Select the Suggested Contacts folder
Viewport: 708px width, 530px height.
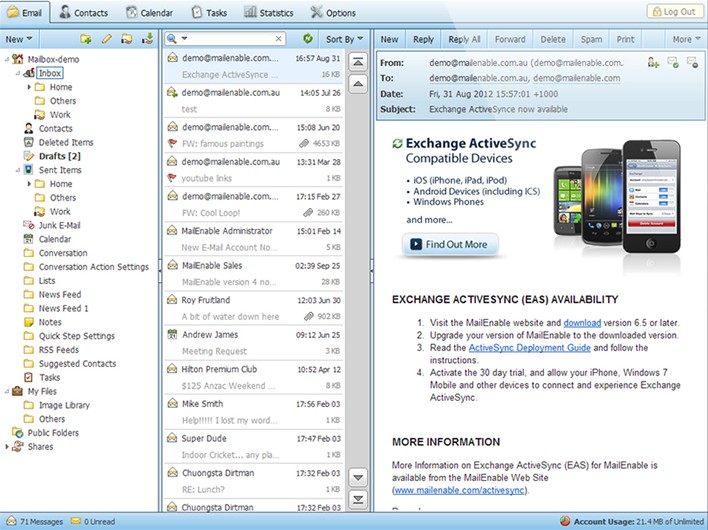tap(77, 363)
